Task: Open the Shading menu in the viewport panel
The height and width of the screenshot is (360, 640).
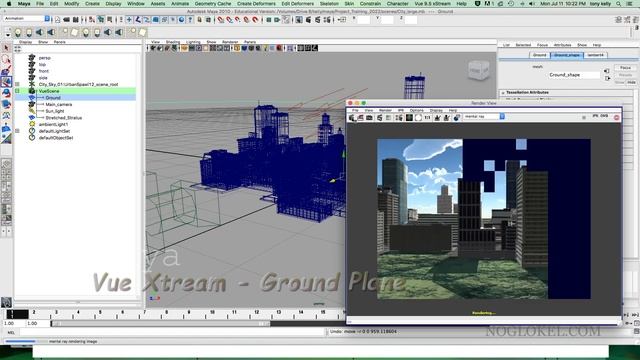Action: click(x=173, y=42)
